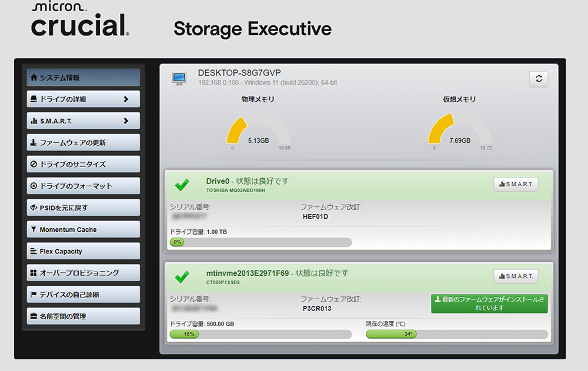588x371 pixels.
Task: Click the S.M.A.R.T. button for Drive0
Action: 516,184
